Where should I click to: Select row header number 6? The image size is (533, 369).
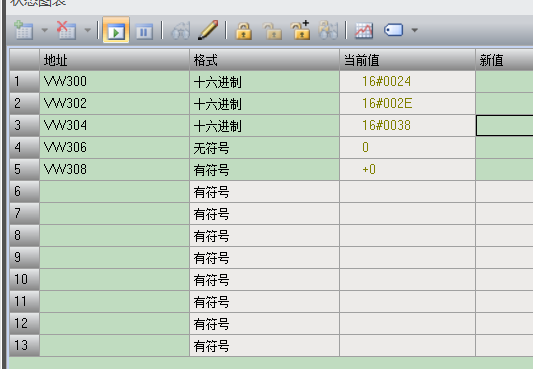click(x=24, y=191)
